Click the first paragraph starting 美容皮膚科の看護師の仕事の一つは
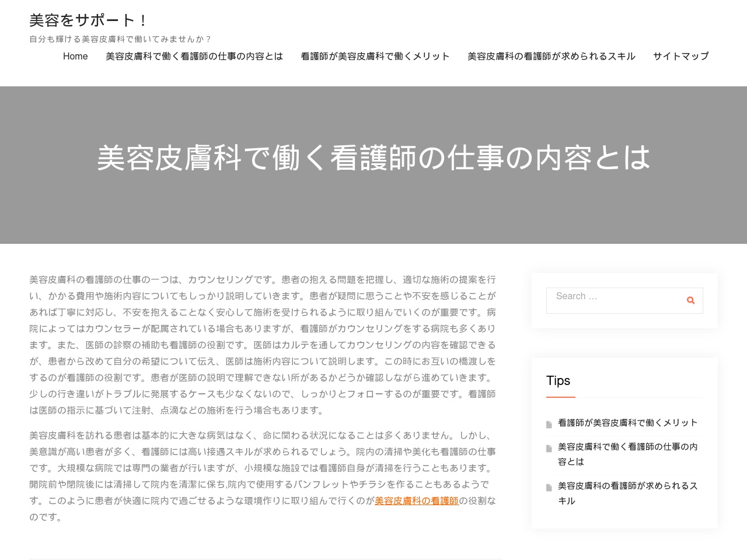The width and height of the screenshot is (747, 560). point(263,345)
